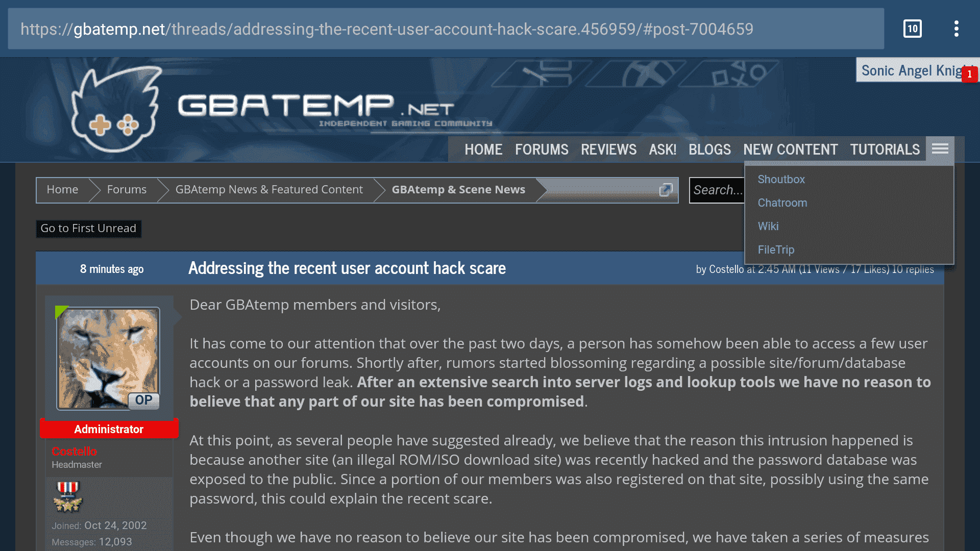Click the '8 minutes ago' timestamp
The width and height of the screenshot is (980, 551).
click(112, 269)
